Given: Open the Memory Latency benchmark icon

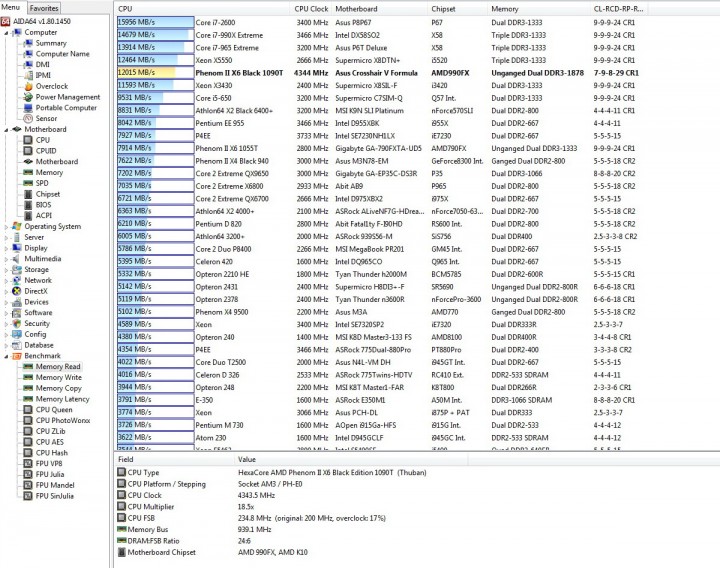Looking at the screenshot, I should click(28, 399).
